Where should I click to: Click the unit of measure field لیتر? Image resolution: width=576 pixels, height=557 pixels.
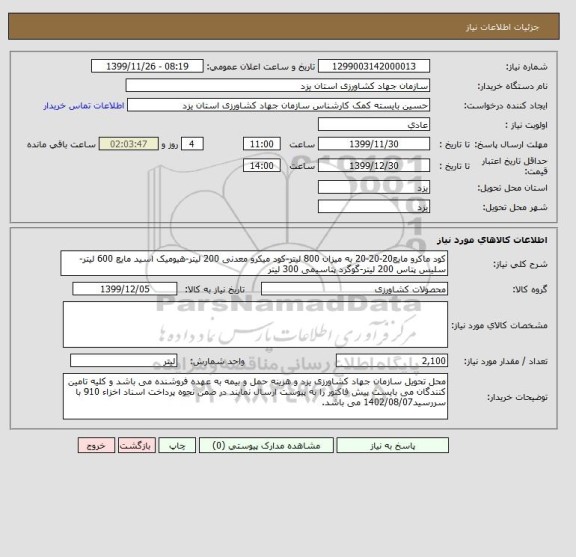pos(124,361)
